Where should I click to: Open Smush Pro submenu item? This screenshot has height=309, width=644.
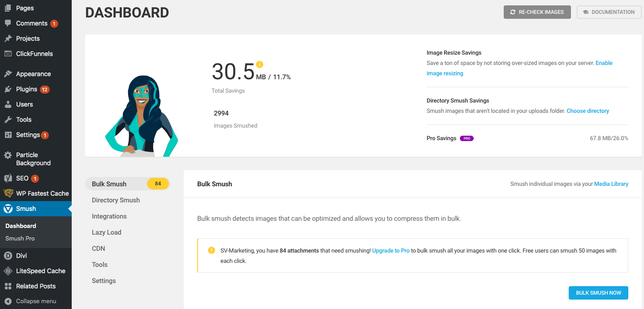coord(20,239)
